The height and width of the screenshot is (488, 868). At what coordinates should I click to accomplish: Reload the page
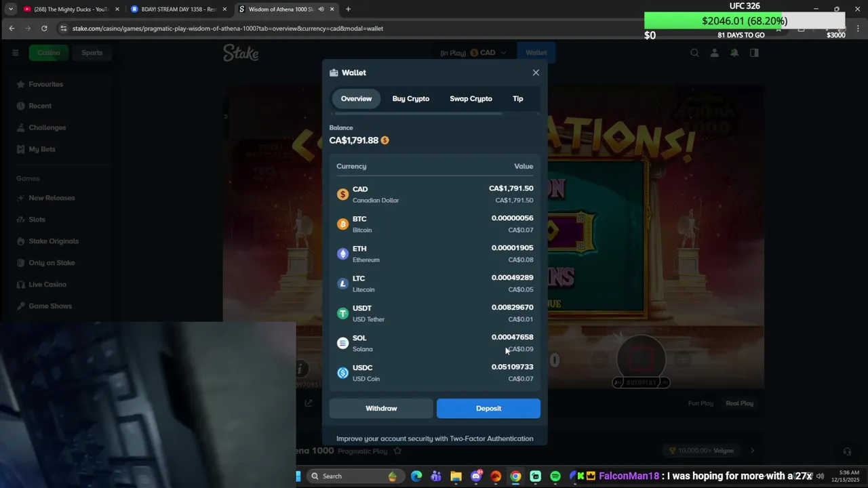click(44, 28)
